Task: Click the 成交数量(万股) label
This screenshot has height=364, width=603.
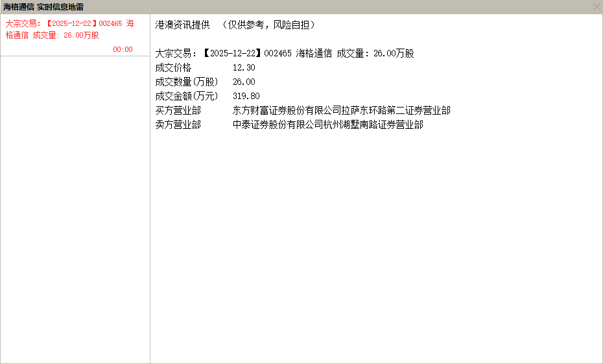Action: point(187,82)
